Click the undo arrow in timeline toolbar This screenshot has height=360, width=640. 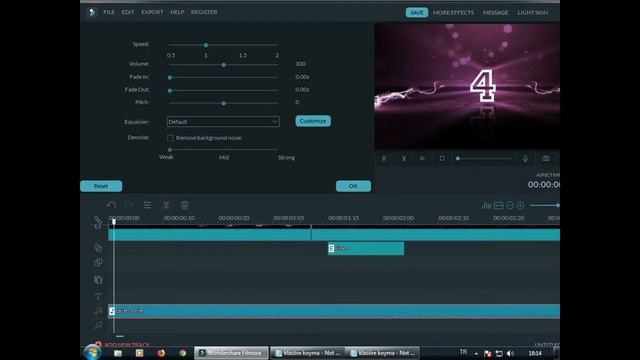click(111, 205)
